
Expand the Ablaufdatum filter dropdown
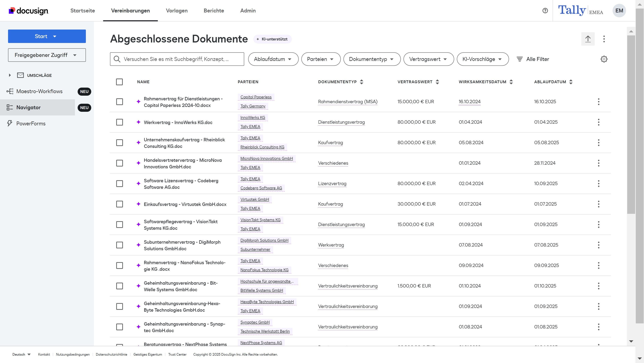point(273,59)
